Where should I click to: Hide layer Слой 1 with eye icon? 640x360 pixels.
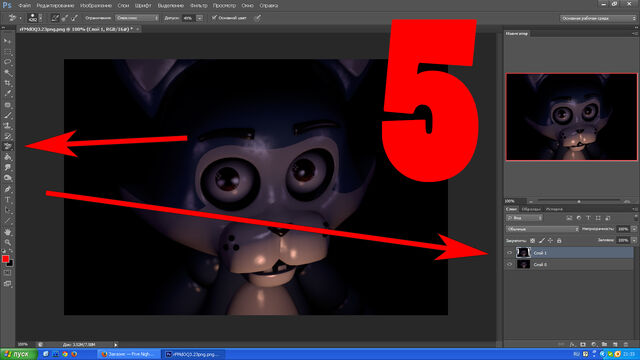(509, 253)
